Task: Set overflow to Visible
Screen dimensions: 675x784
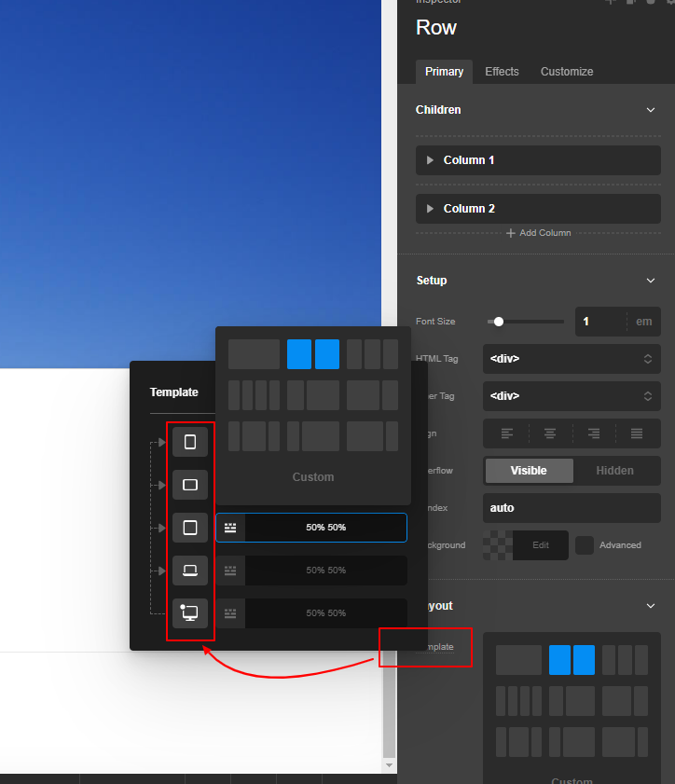Action: tap(529, 471)
